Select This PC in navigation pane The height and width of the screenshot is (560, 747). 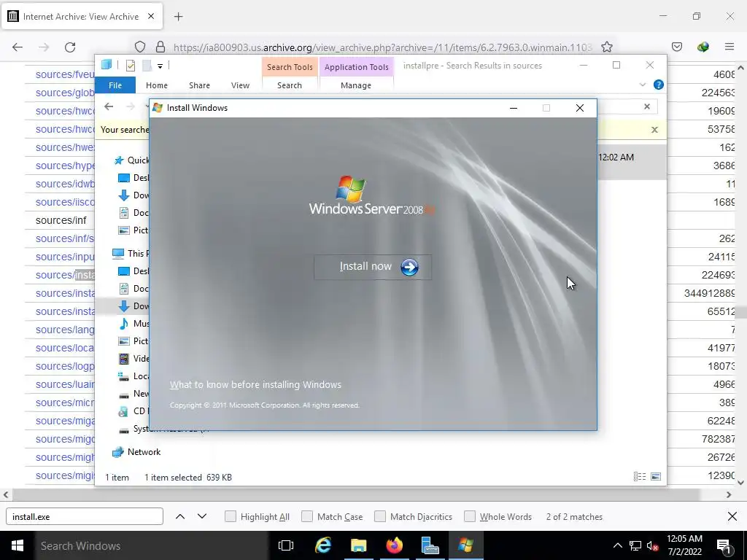point(131,254)
